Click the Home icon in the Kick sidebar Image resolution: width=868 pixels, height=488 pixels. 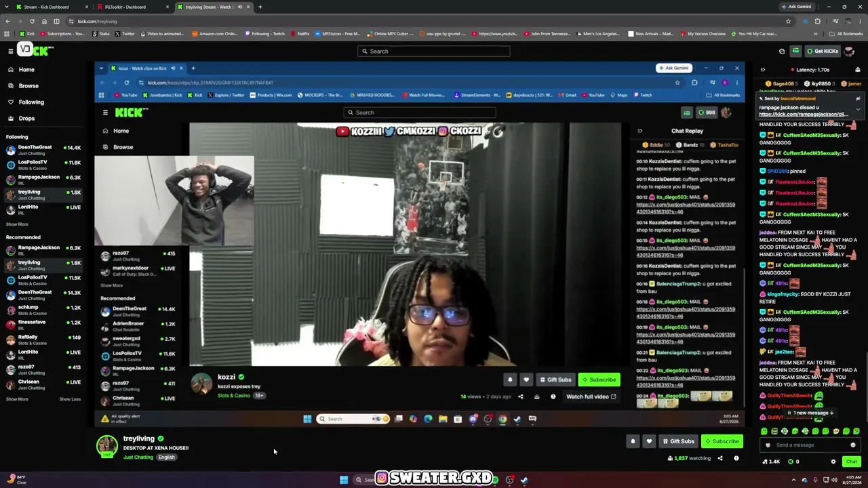[11, 69]
